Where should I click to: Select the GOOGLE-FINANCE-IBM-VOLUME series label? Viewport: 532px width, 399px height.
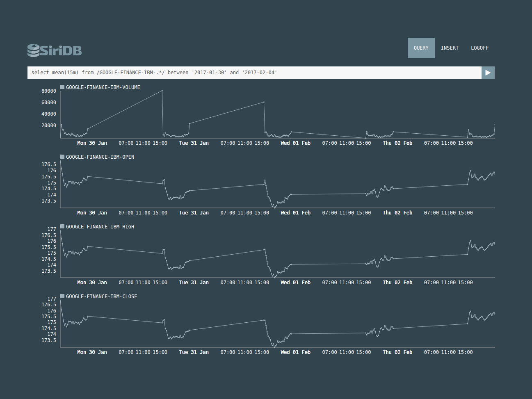(x=103, y=87)
